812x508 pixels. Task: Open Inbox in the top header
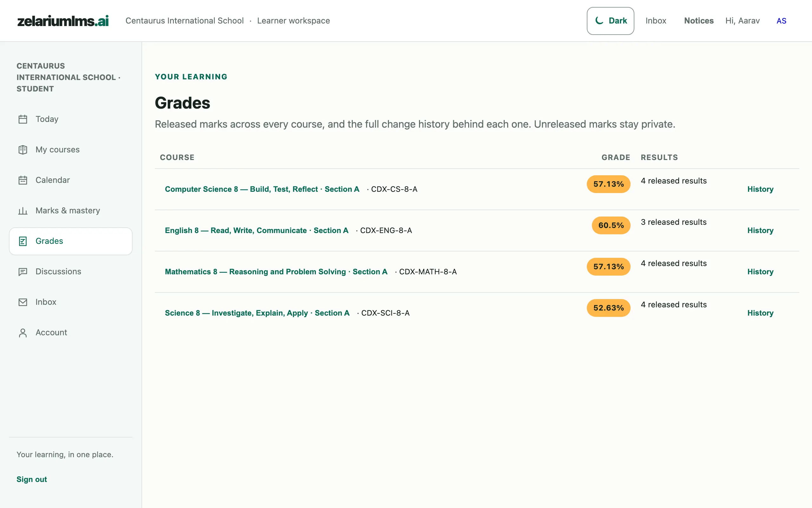click(656, 21)
